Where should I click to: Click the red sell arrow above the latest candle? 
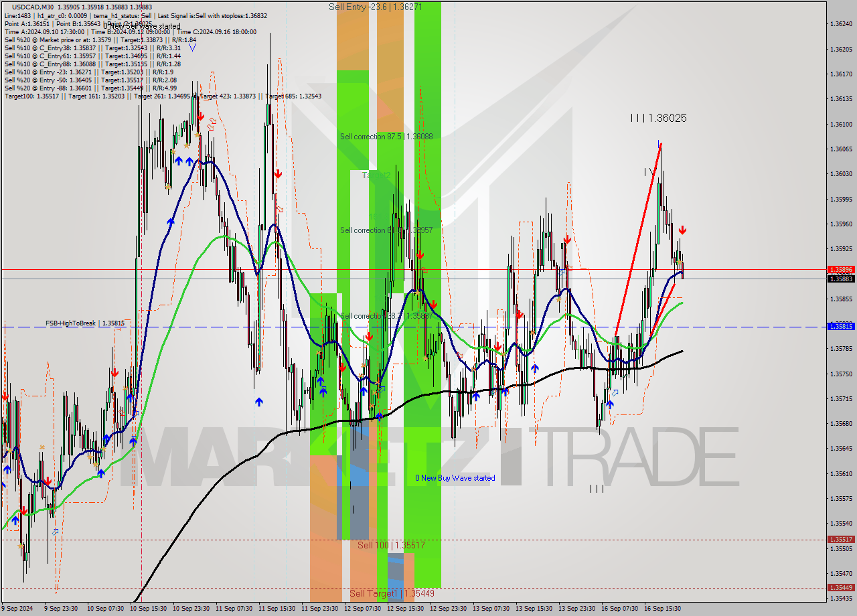(682, 230)
